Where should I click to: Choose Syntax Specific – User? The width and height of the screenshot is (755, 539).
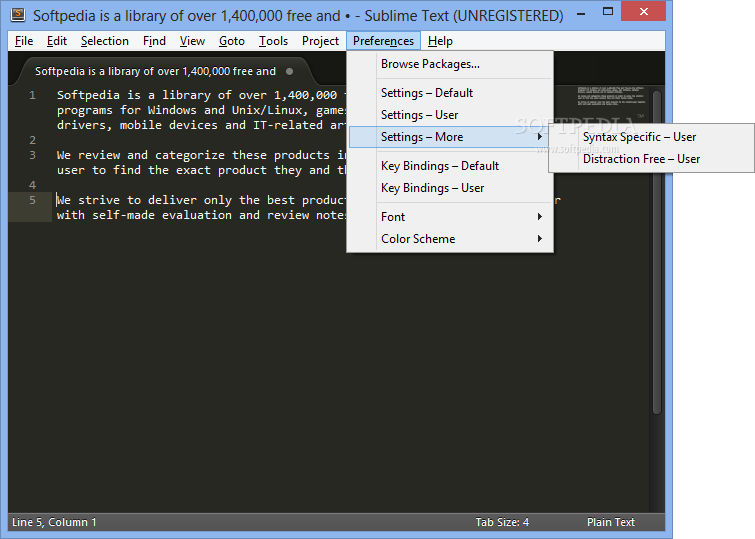click(651, 137)
